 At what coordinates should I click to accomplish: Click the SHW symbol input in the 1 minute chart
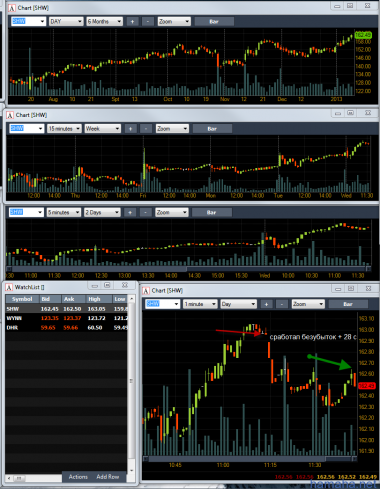click(162, 304)
